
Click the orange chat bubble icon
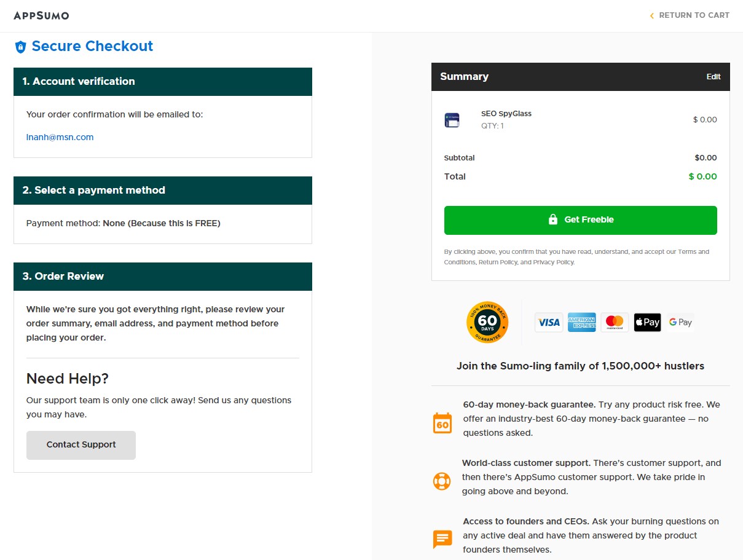coord(442,539)
